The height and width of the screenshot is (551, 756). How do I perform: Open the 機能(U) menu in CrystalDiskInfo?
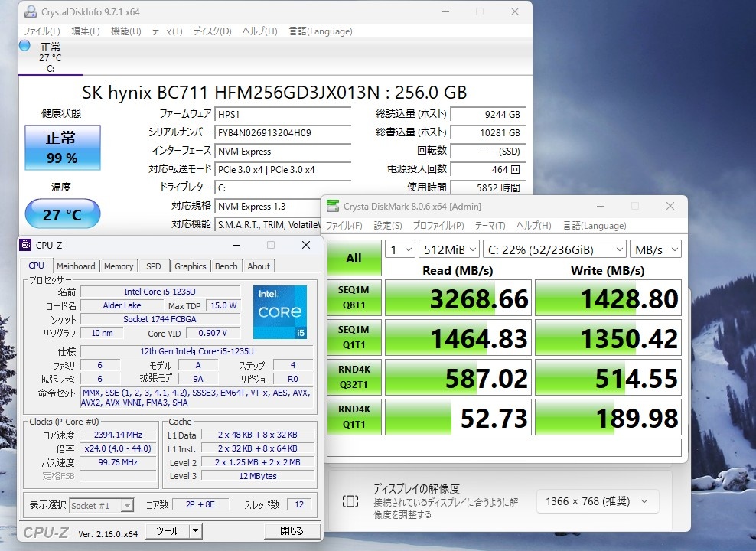click(x=125, y=31)
